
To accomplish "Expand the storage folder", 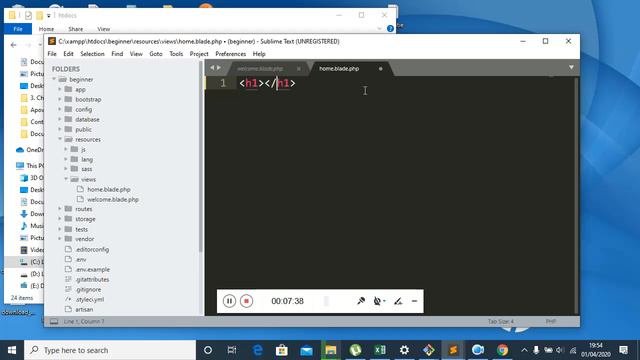I will click(x=60, y=219).
